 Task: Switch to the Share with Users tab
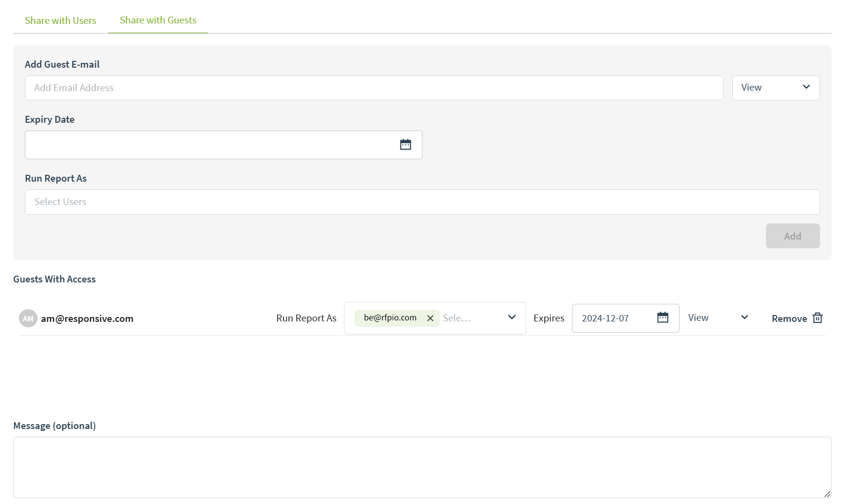(x=60, y=20)
